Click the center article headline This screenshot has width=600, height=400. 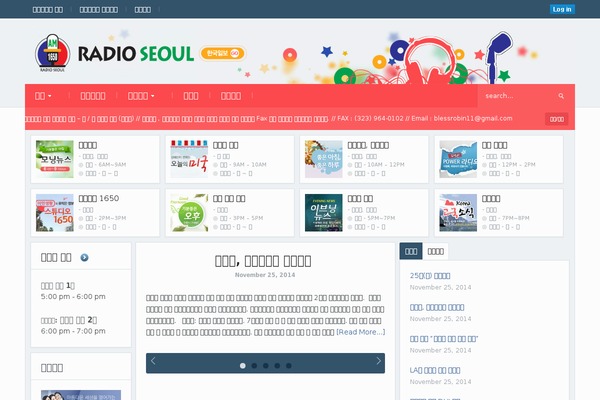click(x=263, y=261)
